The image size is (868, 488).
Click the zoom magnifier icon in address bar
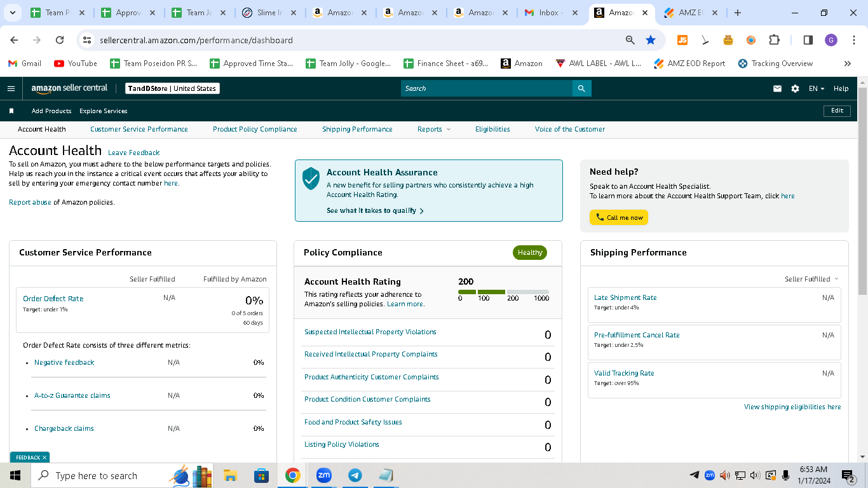point(630,40)
